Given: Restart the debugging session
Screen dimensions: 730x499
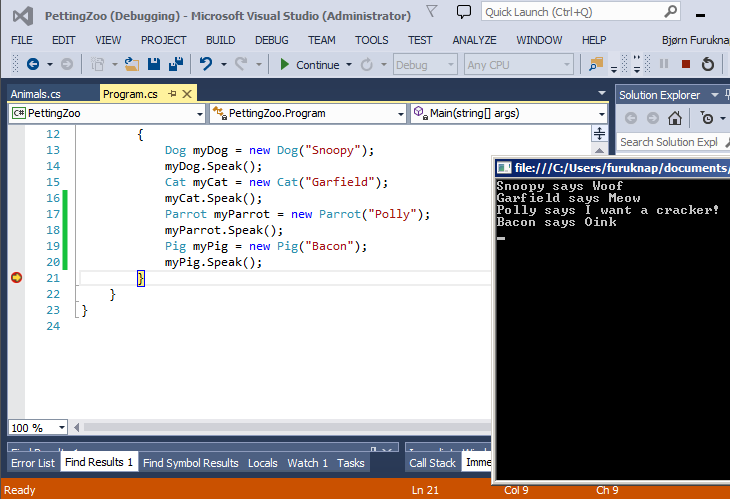Looking at the screenshot, I should pos(708,64).
